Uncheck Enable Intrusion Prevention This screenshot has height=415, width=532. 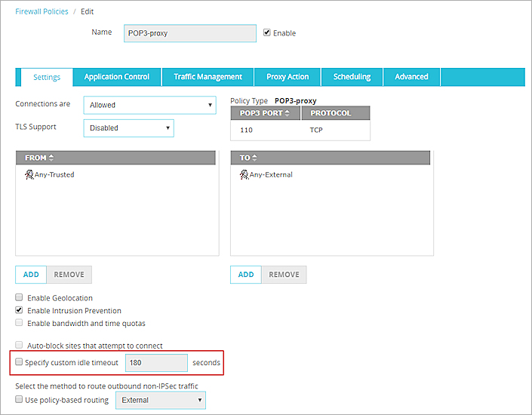(20, 310)
